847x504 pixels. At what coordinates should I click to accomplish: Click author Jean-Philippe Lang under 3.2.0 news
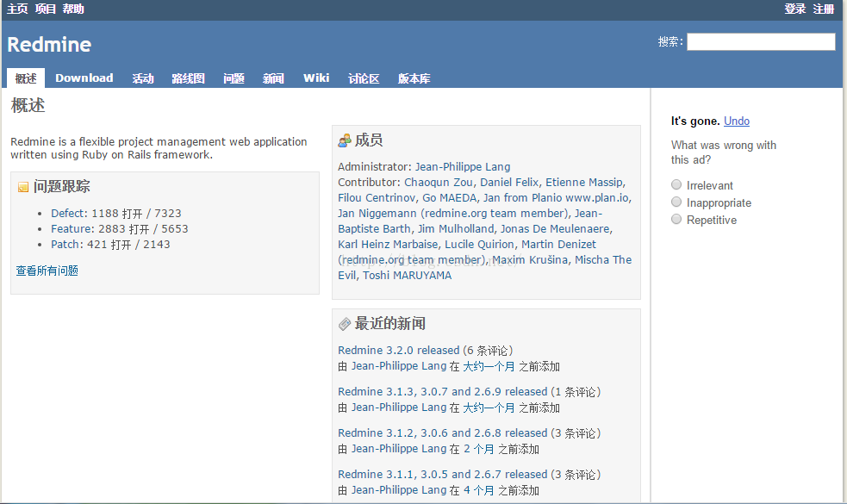coord(399,366)
